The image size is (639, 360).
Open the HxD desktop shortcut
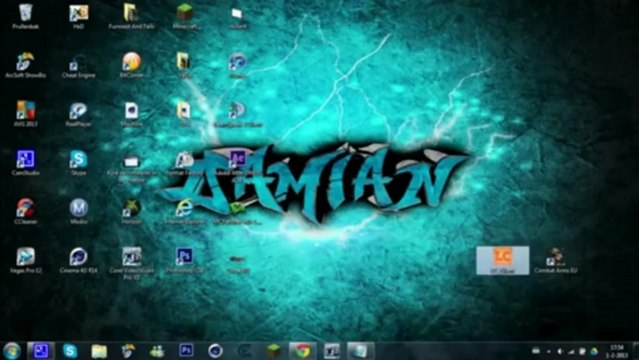click(x=78, y=16)
